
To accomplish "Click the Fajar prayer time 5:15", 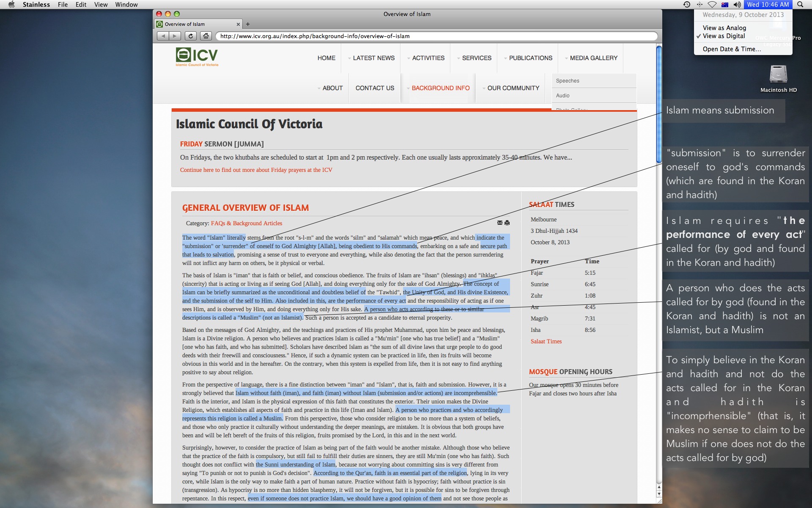I will tap(590, 273).
